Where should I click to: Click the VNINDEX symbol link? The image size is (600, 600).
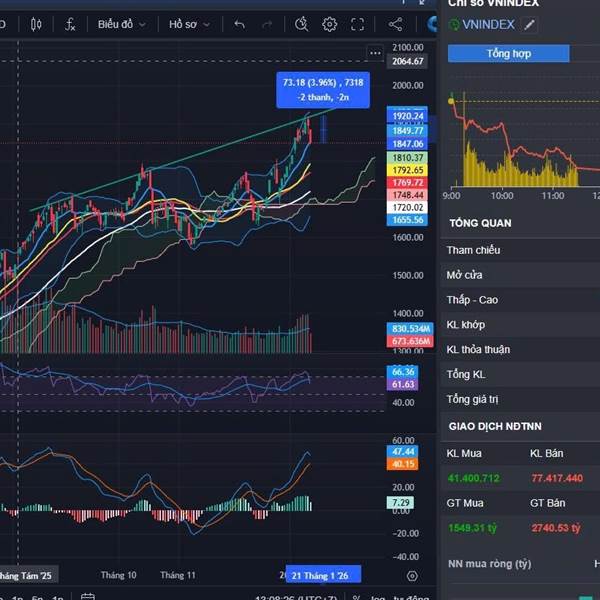[488, 25]
